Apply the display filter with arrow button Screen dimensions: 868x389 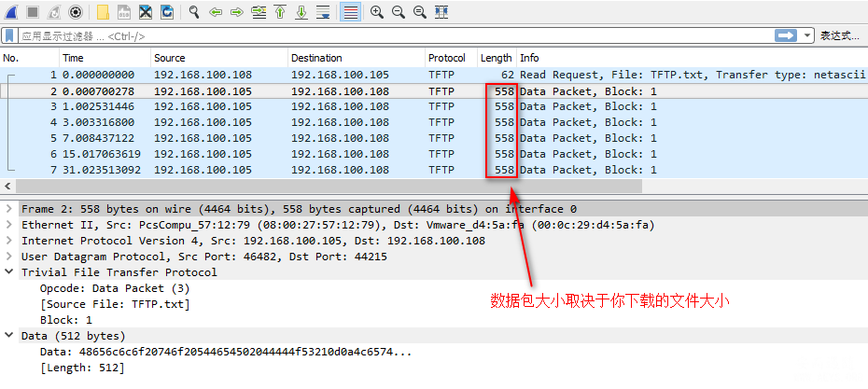[x=786, y=35]
